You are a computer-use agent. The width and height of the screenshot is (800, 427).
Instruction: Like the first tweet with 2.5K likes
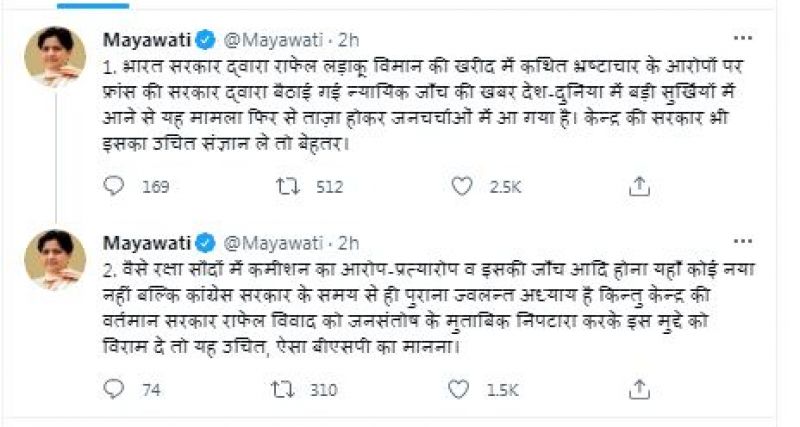coord(461,187)
